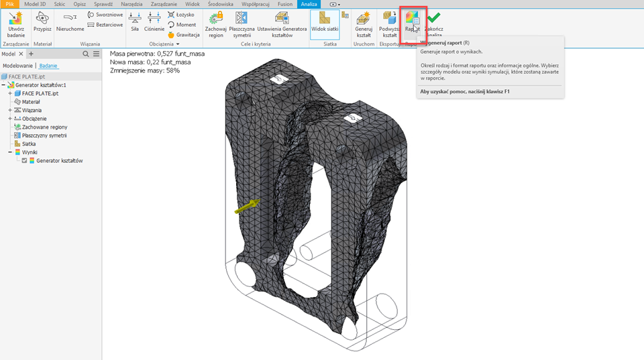
Task: Expand the Obciążenie node
Action: point(10,119)
